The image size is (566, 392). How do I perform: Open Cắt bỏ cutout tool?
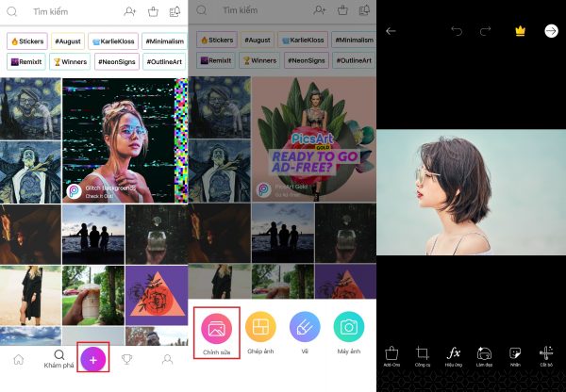[x=546, y=356]
